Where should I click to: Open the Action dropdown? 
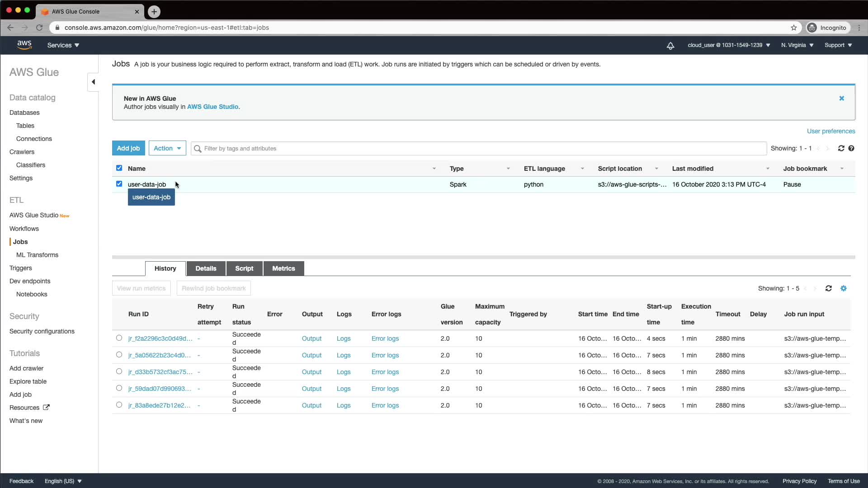(x=167, y=148)
